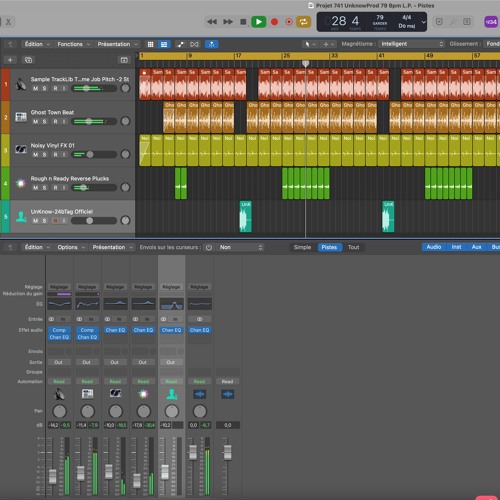500x500 pixels.
Task: Toggle the yellow Cycle loop button
Action: (x=303, y=22)
